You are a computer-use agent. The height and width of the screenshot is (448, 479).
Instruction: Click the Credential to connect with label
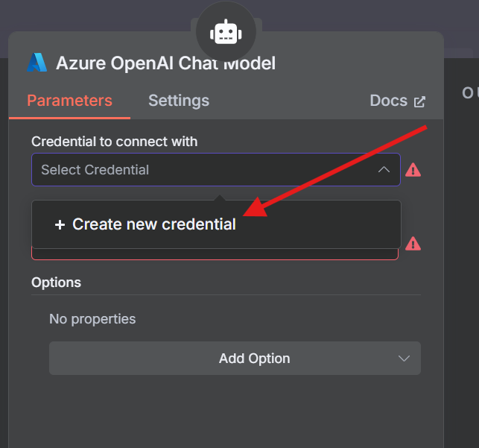point(114,142)
